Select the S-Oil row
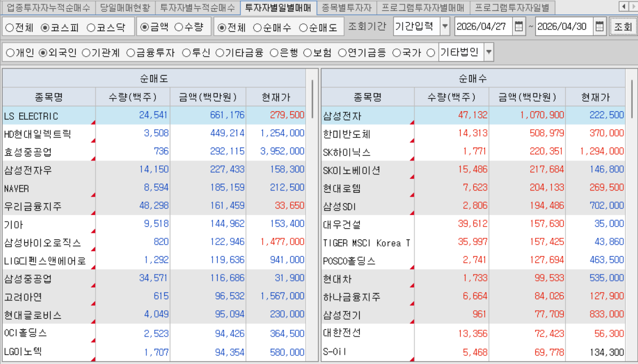The height and width of the screenshot is (364, 638). (x=473, y=352)
